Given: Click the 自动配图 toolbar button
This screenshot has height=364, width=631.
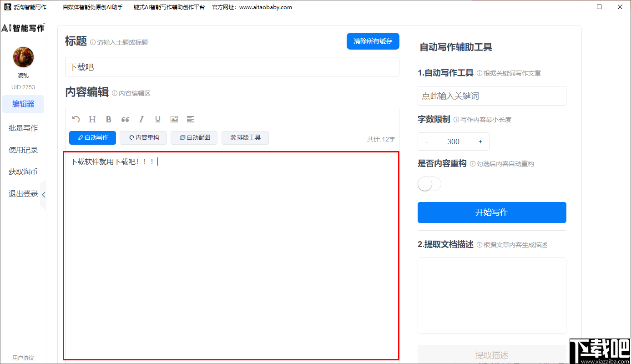Looking at the screenshot, I should click(195, 137).
